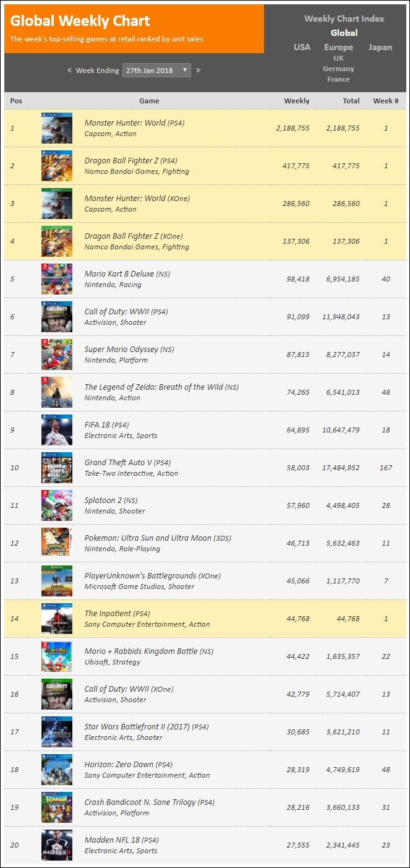The image size is (410, 868).
Task: Switch to the USA weekly chart
Action: 302,47
